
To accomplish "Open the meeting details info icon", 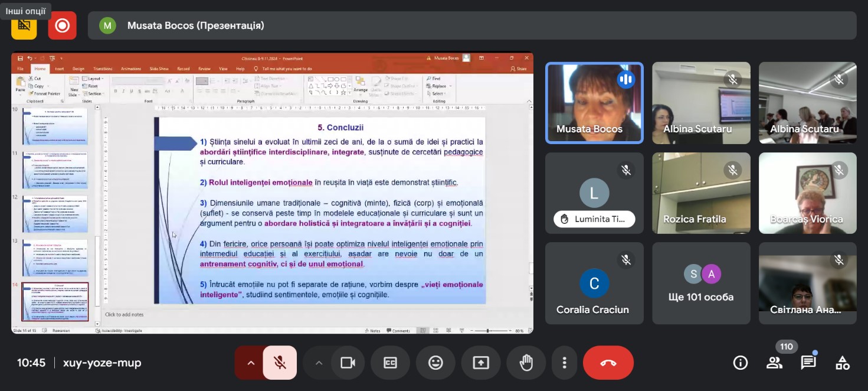I will coord(740,363).
